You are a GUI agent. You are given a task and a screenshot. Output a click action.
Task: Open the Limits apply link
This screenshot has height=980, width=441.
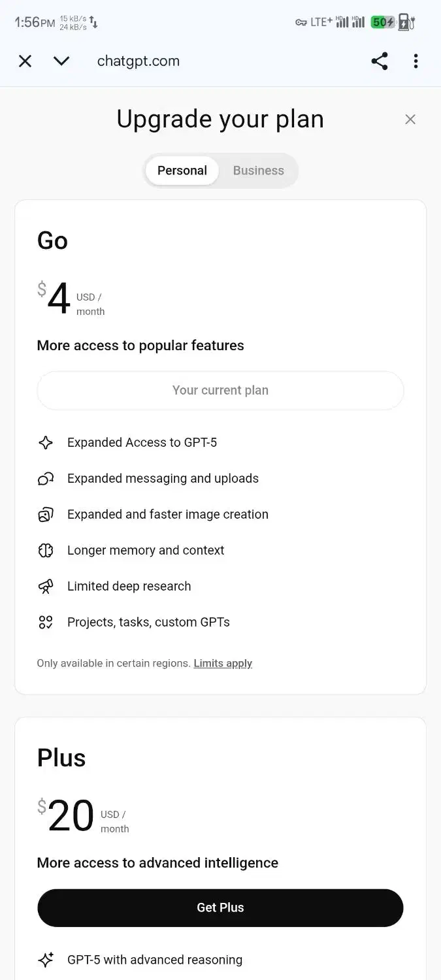pos(223,663)
